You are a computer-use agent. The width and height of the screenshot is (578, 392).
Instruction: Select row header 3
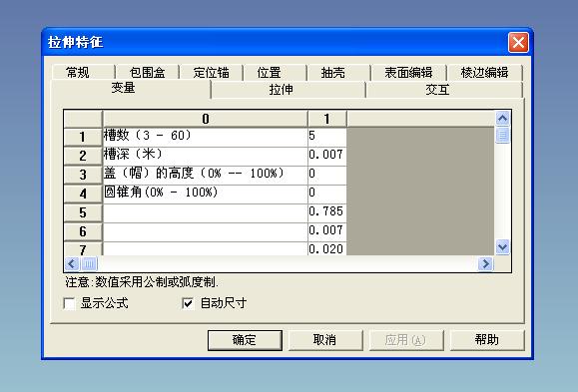tap(83, 175)
